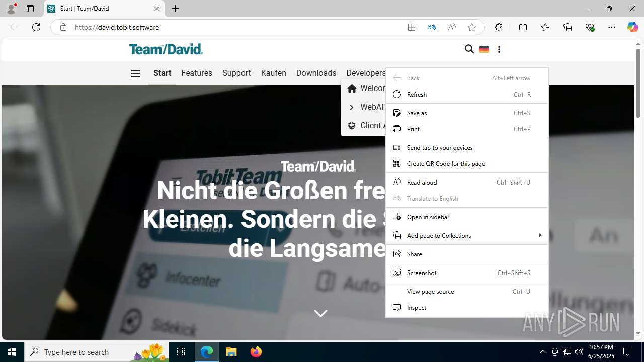Click the address bar URL field
This screenshot has width=644, height=362.
[236, 27]
